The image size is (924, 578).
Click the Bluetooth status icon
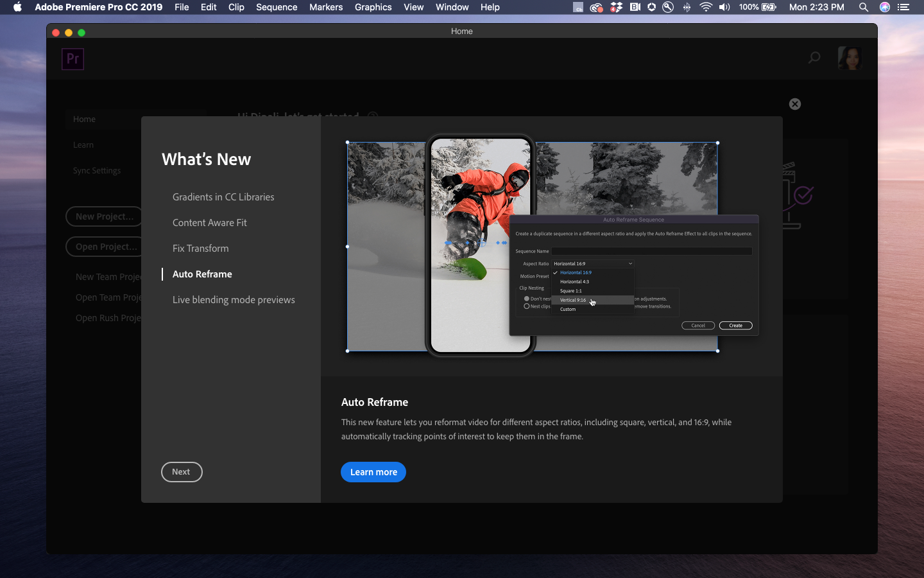[x=687, y=7]
